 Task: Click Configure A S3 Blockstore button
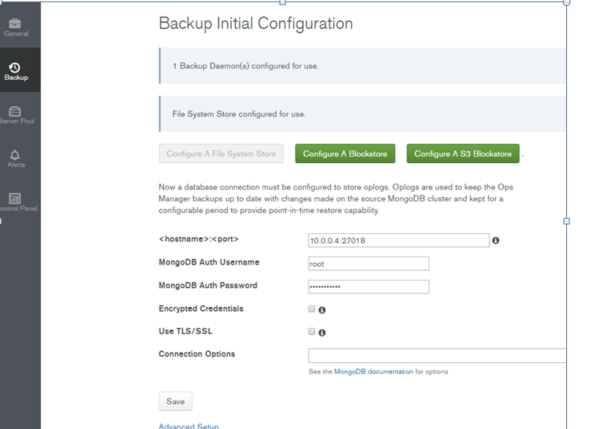(463, 154)
